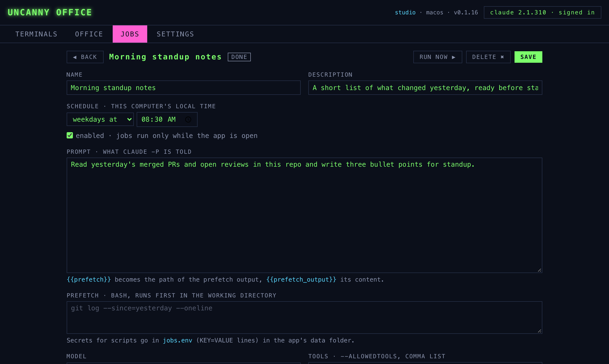The height and width of the screenshot is (364, 609).
Task: Save the job
Action: [528, 57]
